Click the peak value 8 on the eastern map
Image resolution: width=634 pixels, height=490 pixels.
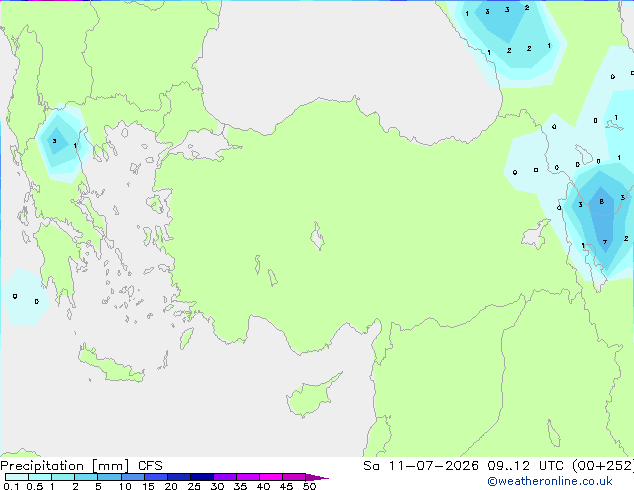[602, 202]
